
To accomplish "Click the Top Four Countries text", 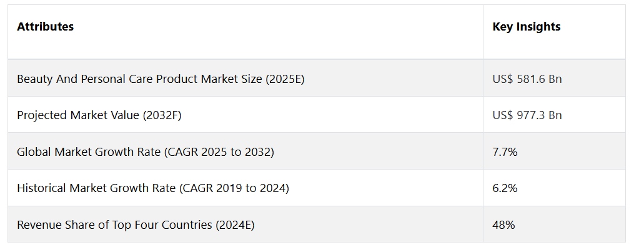I will point(167,225).
